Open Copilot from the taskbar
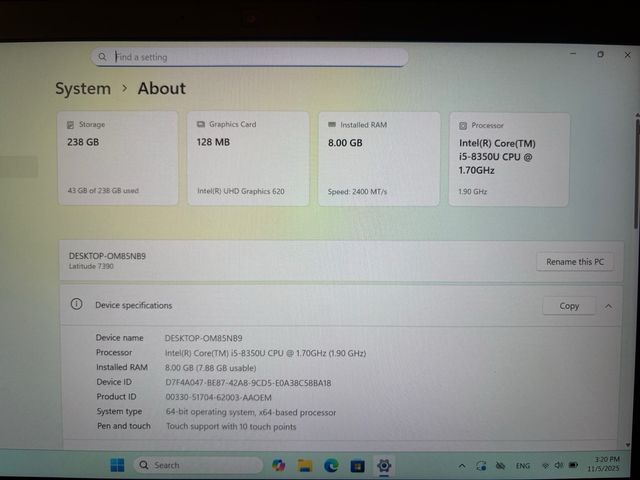Image resolution: width=640 pixels, height=480 pixels. click(279, 465)
